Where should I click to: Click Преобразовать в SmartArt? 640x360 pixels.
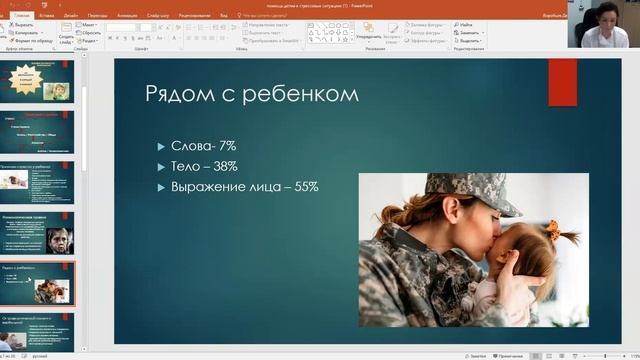coord(271,41)
